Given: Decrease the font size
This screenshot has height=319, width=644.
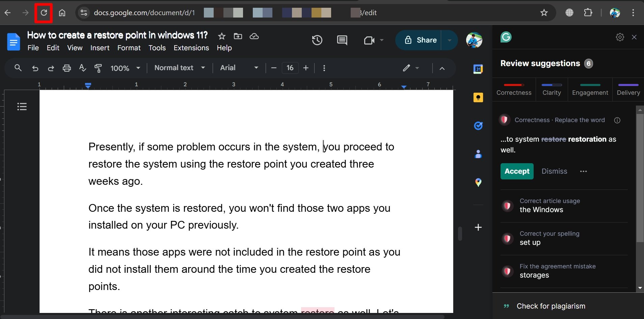Looking at the screenshot, I should click(x=274, y=68).
